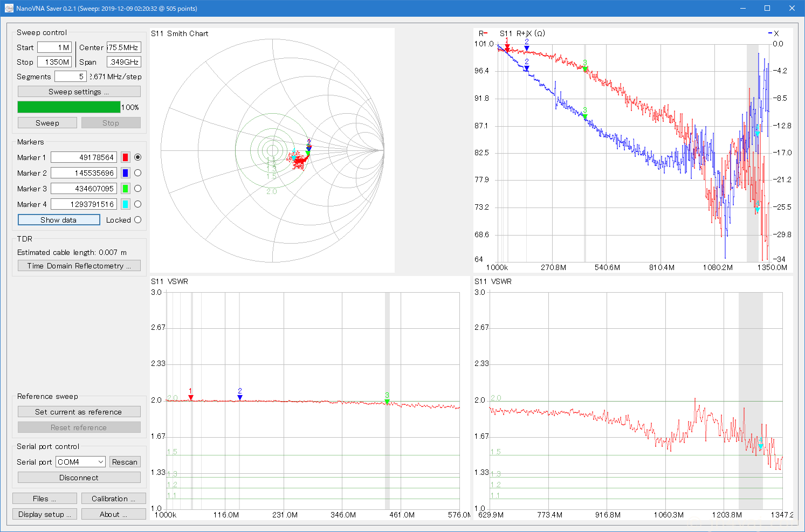Image resolution: width=805 pixels, height=532 pixels.
Task: Click the disabled Reset reference button
Action: pyautogui.click(x=79, y=427)
